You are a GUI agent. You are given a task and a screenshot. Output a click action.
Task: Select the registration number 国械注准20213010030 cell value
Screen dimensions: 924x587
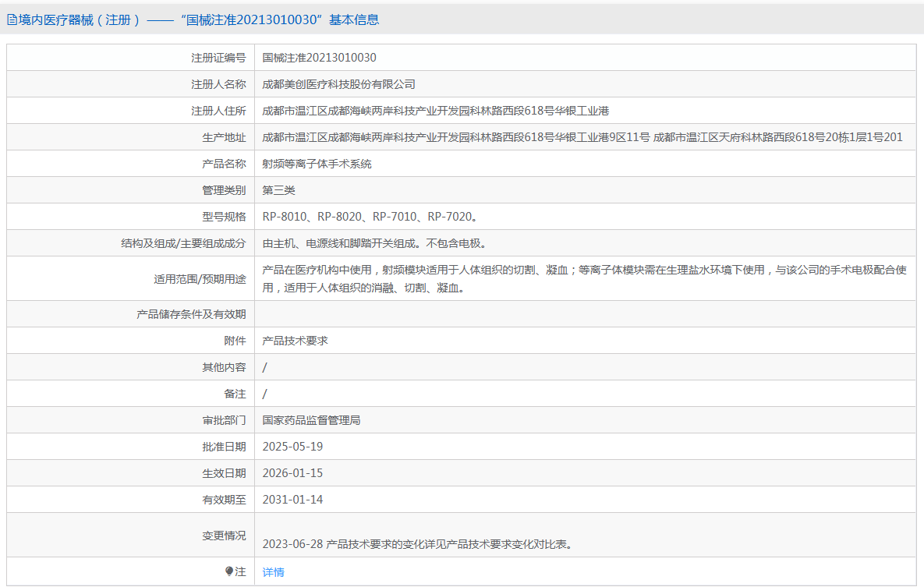pos(320,58)
